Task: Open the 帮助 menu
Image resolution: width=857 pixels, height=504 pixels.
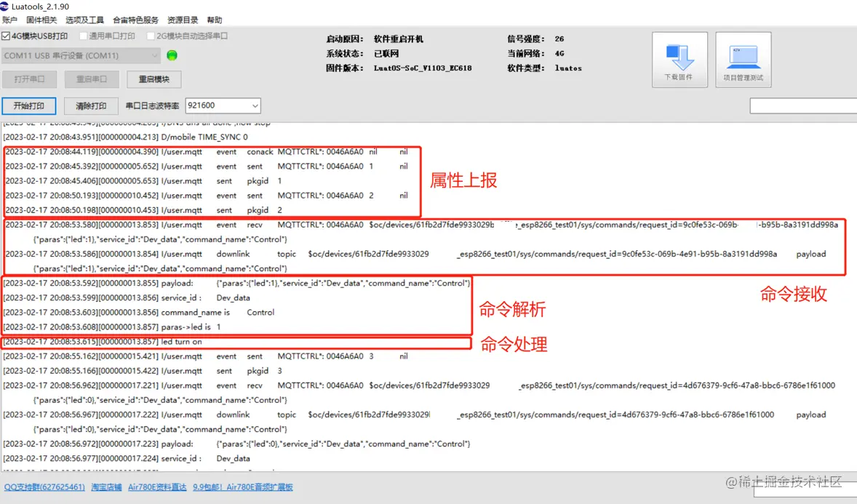Action: [214, 20]
